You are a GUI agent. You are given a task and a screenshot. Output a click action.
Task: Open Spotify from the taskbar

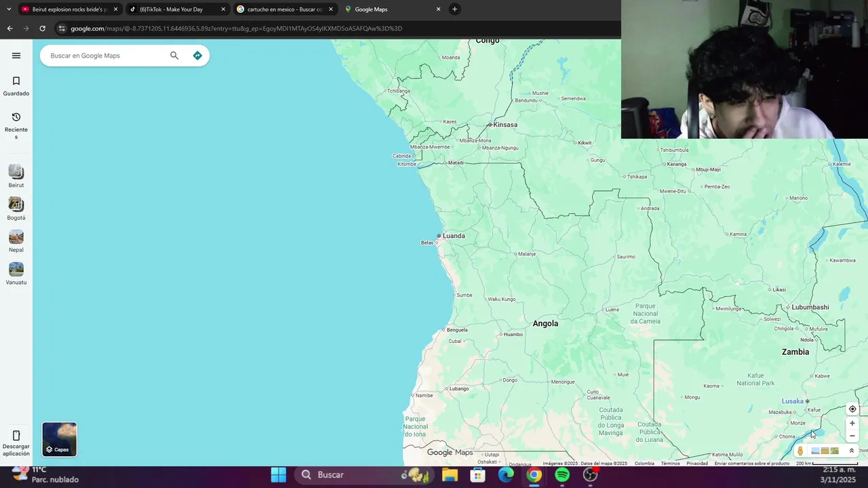pyautogui.click(x=562, y=474)
